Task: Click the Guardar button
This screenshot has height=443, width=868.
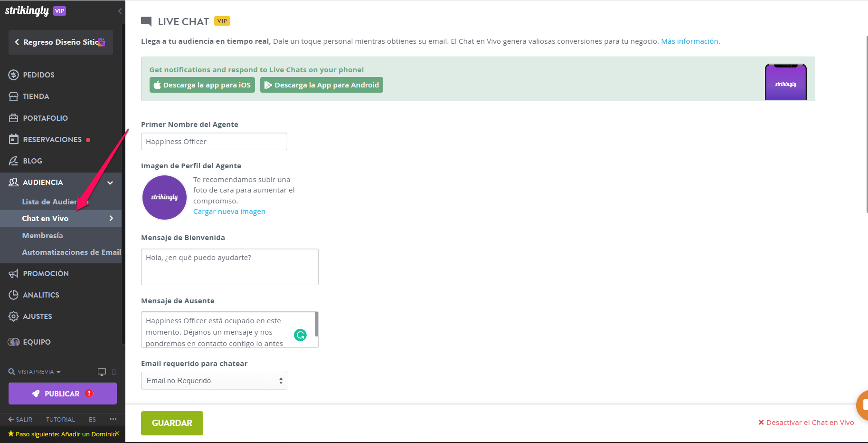Action: [x=172, y=423]
